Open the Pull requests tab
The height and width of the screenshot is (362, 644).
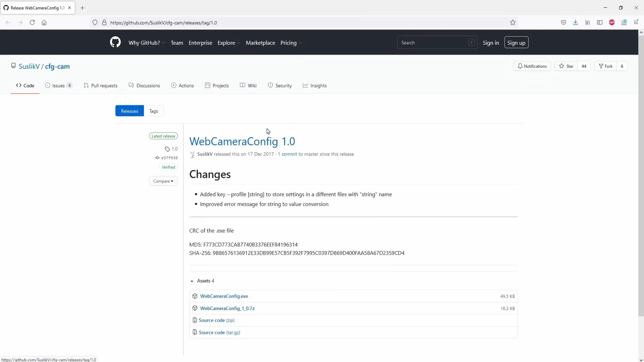point(100,85)
